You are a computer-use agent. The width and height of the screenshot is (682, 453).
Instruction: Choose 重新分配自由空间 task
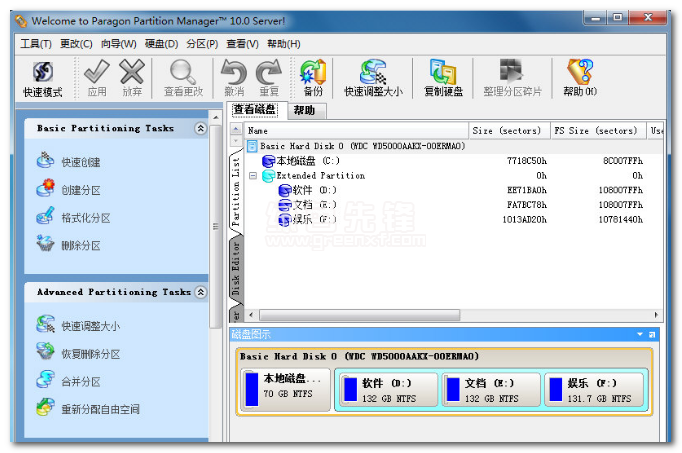click(88, 409)
